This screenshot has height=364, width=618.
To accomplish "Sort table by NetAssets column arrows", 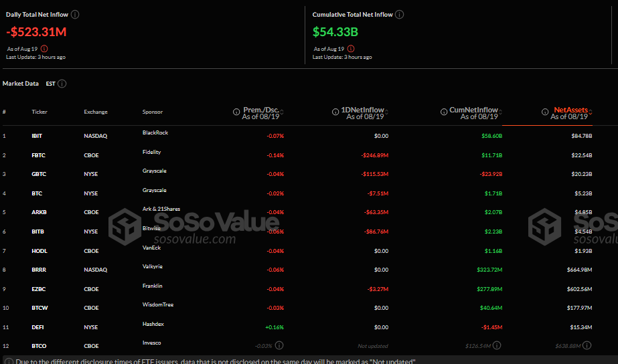I will tap(590, 112).
